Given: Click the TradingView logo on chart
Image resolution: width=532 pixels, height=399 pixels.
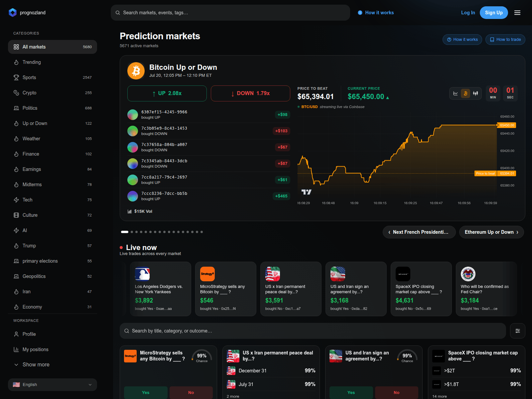Looking at the screenshot, I should click(306, 192).
